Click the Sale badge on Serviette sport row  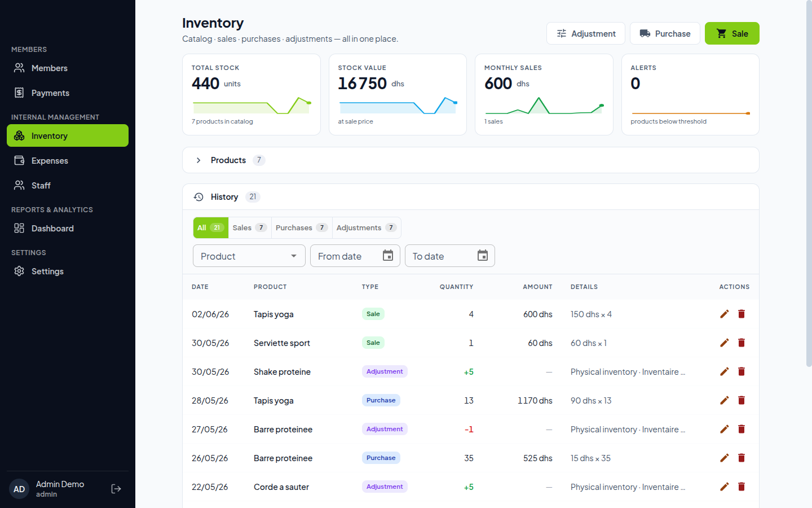tap(373, 343)
